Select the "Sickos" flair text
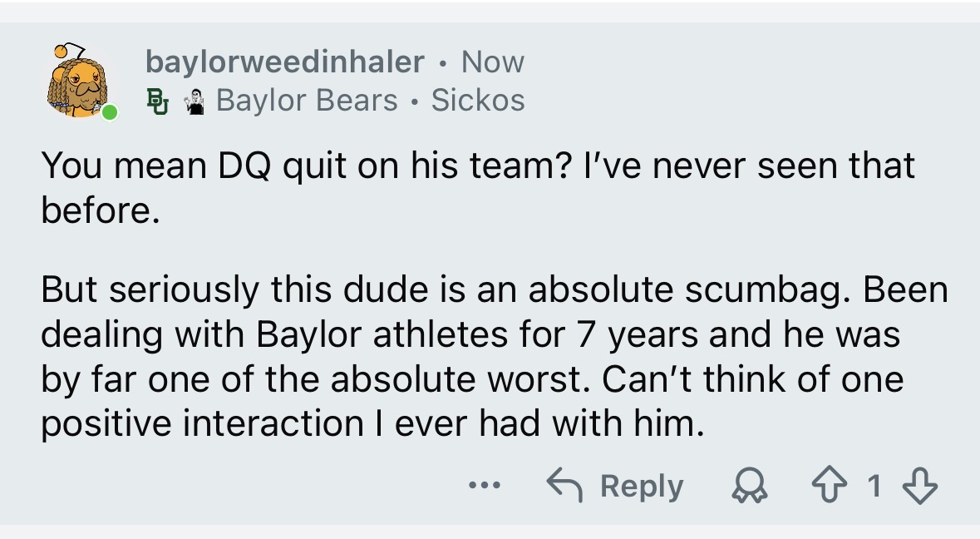This screenshot has height=539, width=980. point(478,101)
